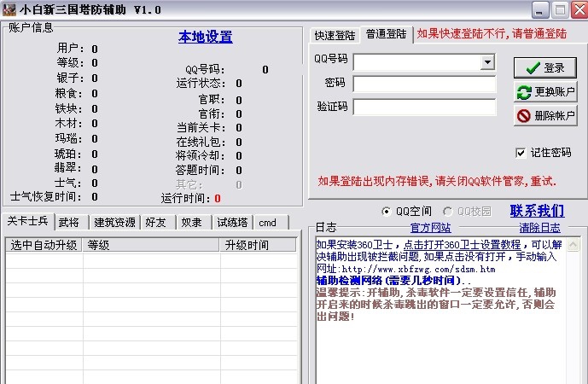
Task: Click 更换账户 switch account button
Action: pos(545,92)
